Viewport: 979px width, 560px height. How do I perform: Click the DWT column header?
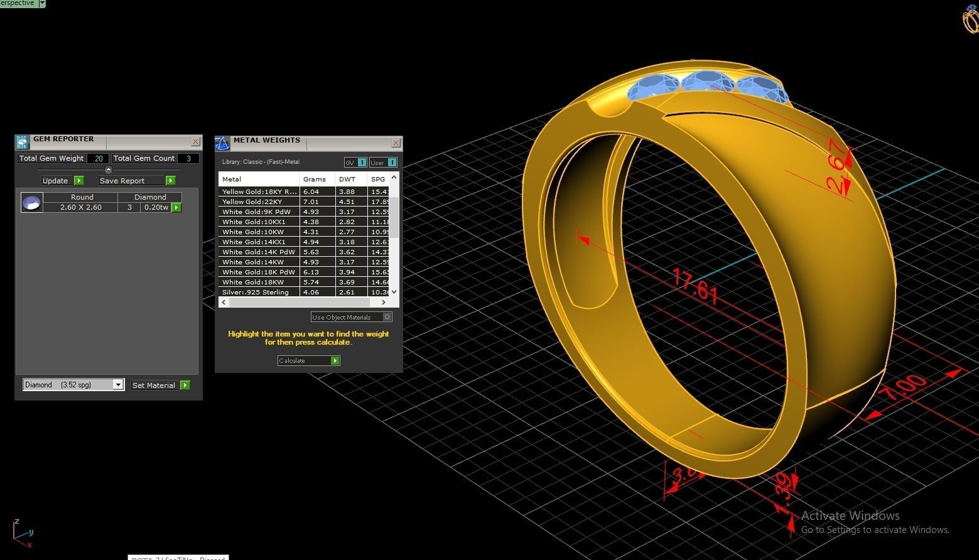pyautogui.click(x=351, y=179)
